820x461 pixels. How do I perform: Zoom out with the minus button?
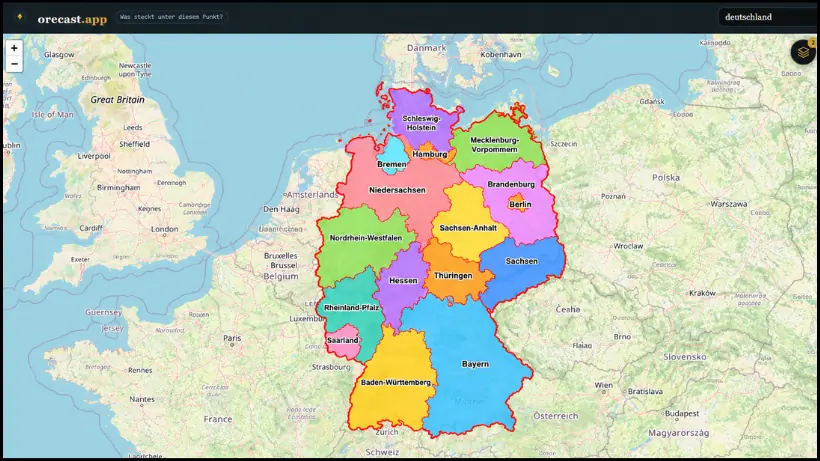(14, 64)
